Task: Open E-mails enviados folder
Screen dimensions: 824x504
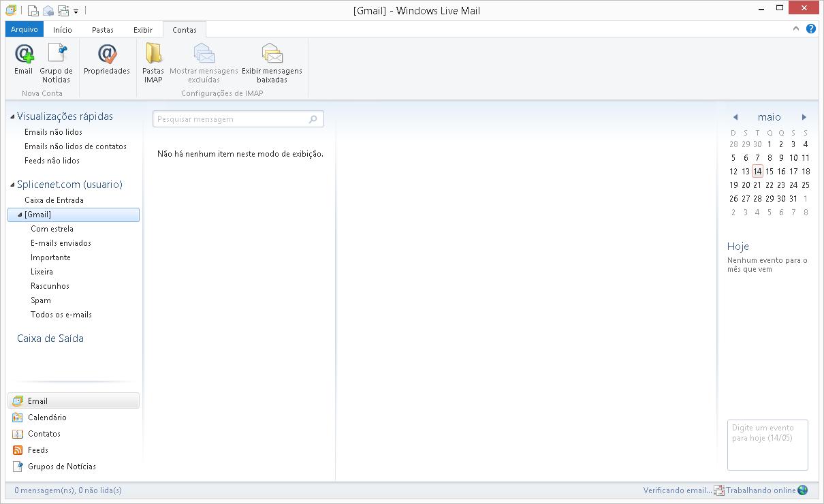Action: pyautogui.click(x=61, y=243)
